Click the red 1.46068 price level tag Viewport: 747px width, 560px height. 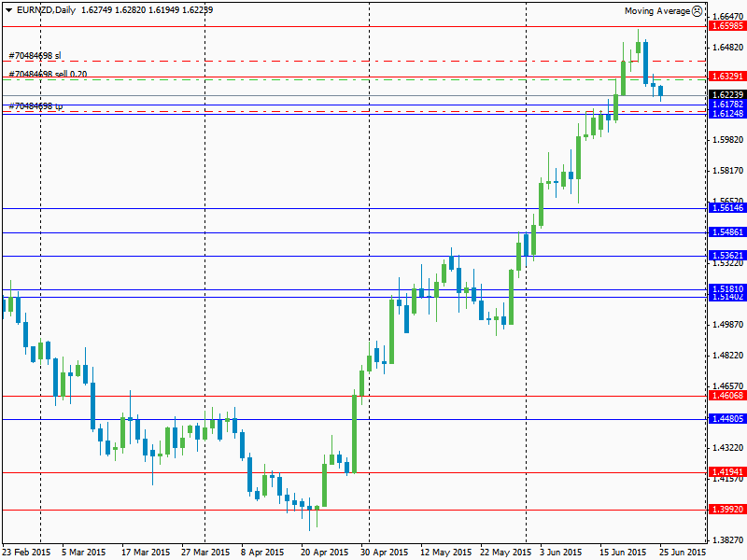[727, 395]
